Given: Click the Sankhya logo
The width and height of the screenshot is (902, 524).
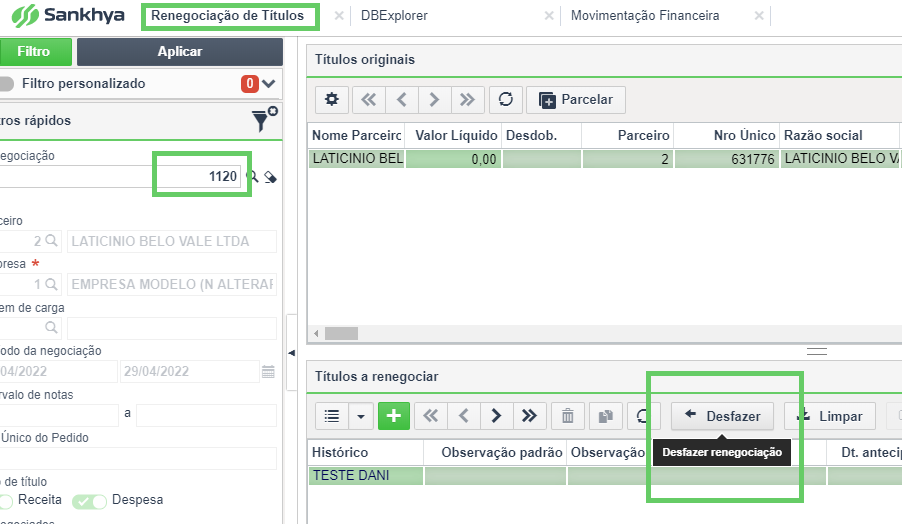Looking at the screenshot, I should pos(68,16).
